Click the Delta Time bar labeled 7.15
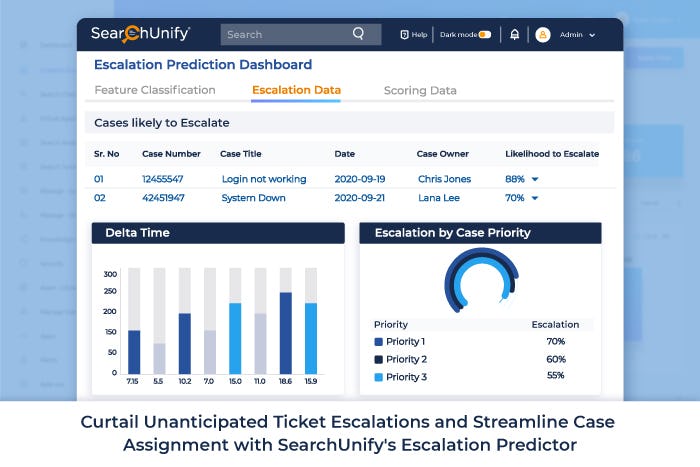The width and height of the screenshot is (700, 467). (134, 352)
